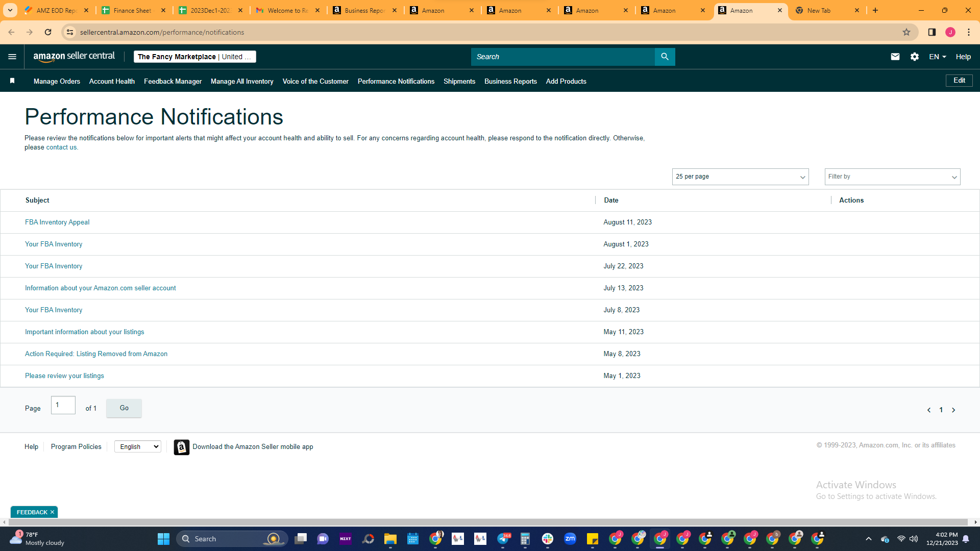Bookmark this page with the star icon
The image size is (980, 551).
[906, 32]
